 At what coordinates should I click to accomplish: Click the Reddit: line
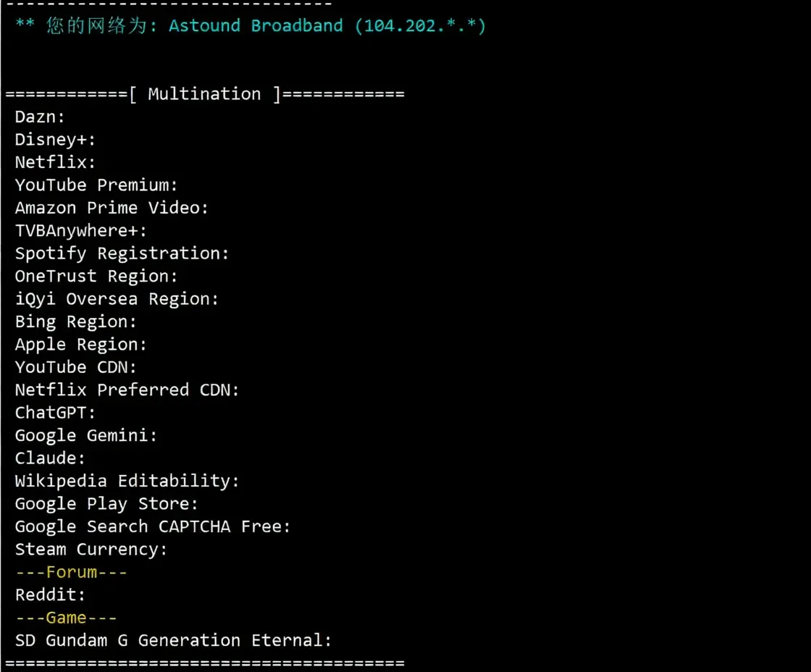pos(50,595)
